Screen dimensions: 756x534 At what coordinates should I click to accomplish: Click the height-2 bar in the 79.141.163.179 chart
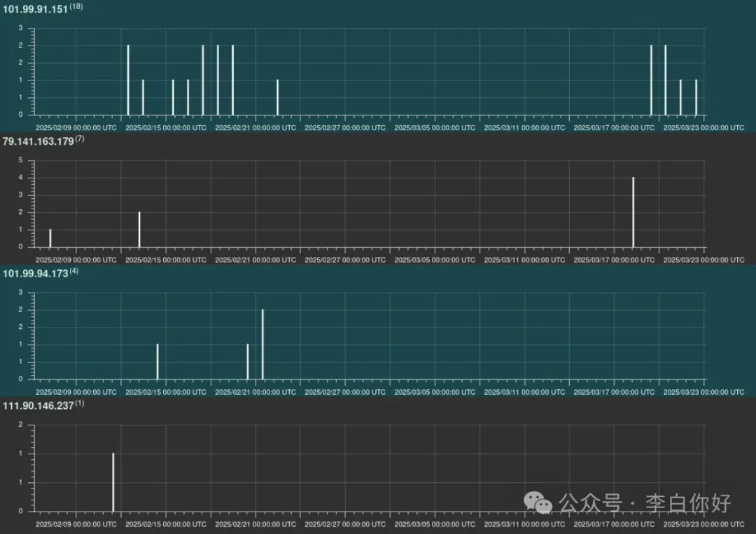pos(139,230)
